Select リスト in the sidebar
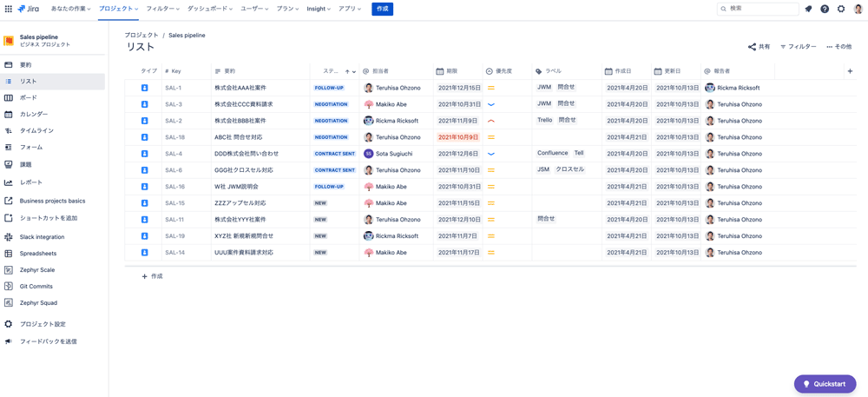This screenshot has width=868, height=397. (52, 82)
